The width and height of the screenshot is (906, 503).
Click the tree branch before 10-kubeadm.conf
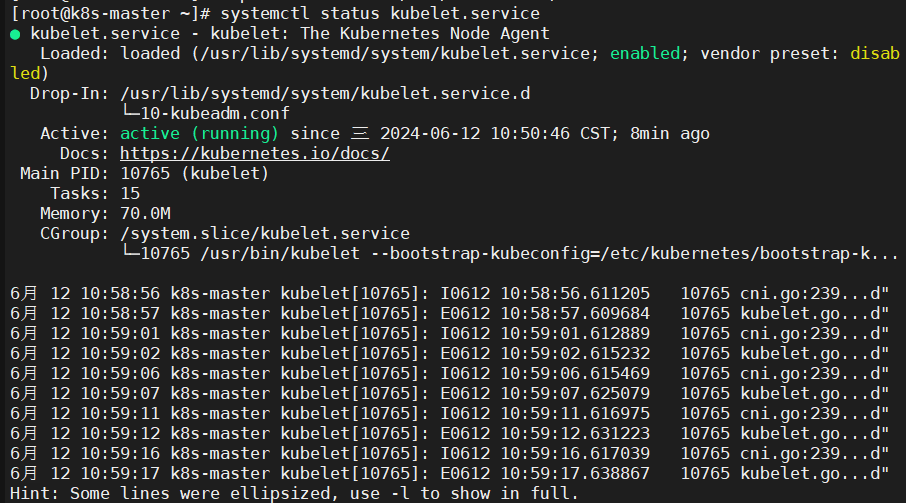(x=130, y=112)
